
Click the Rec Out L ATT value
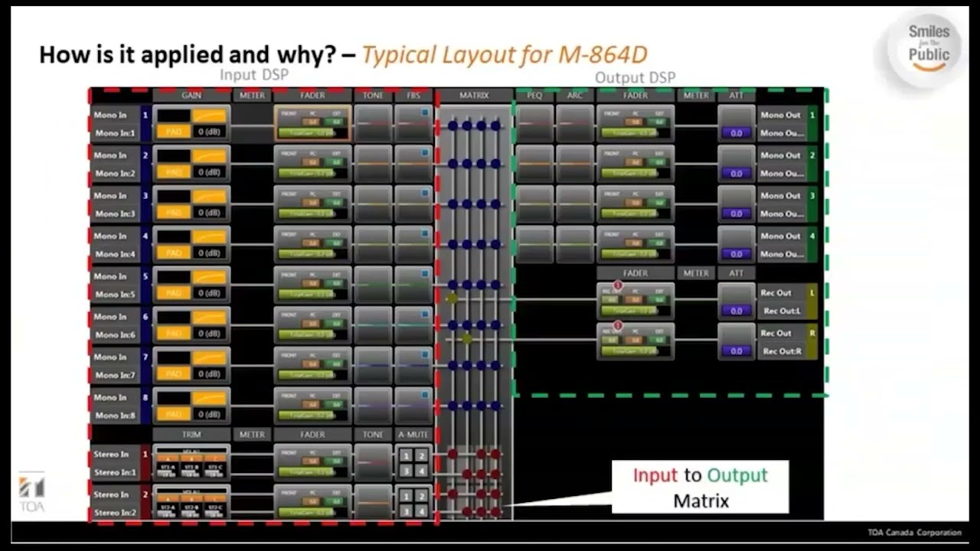coord(737,311)
